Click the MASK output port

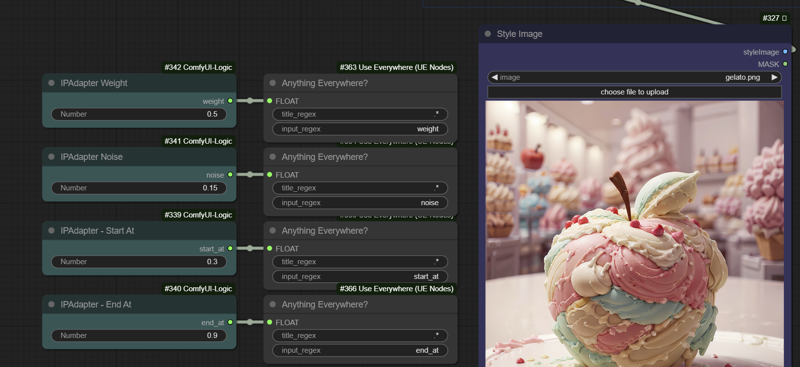(x=785, y=64)
